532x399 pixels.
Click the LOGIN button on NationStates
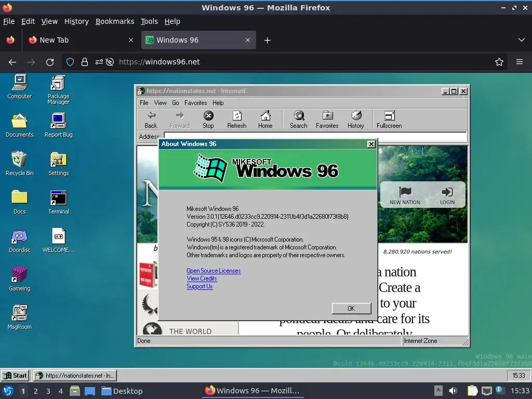(x=447, y=196)
